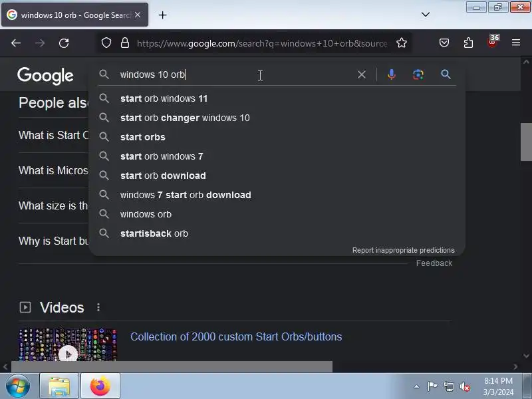Choose suggestion start orb windows 11
This screenshot has width=532, height=399.
pyautogui.click(x=277, y=98)
